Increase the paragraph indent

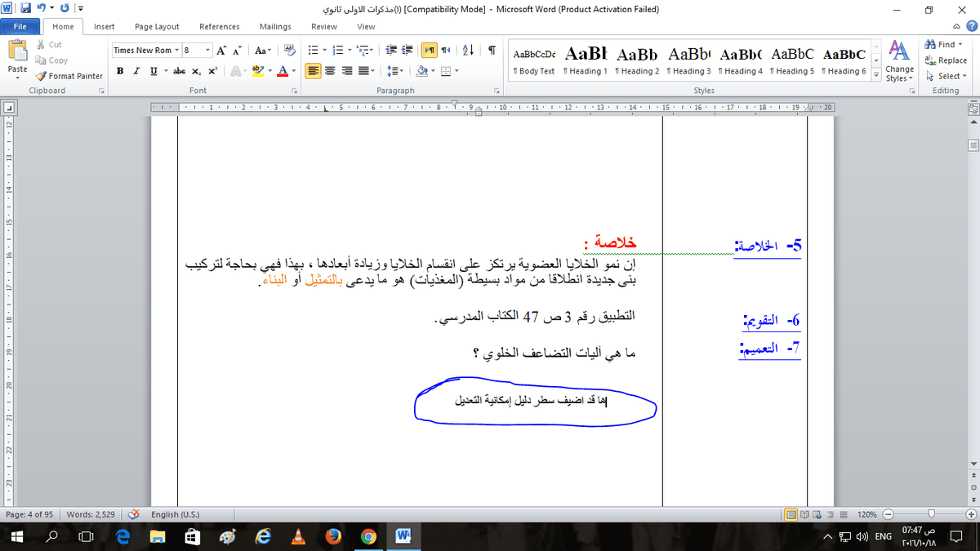pyautogui.click(x=406, y=51)
